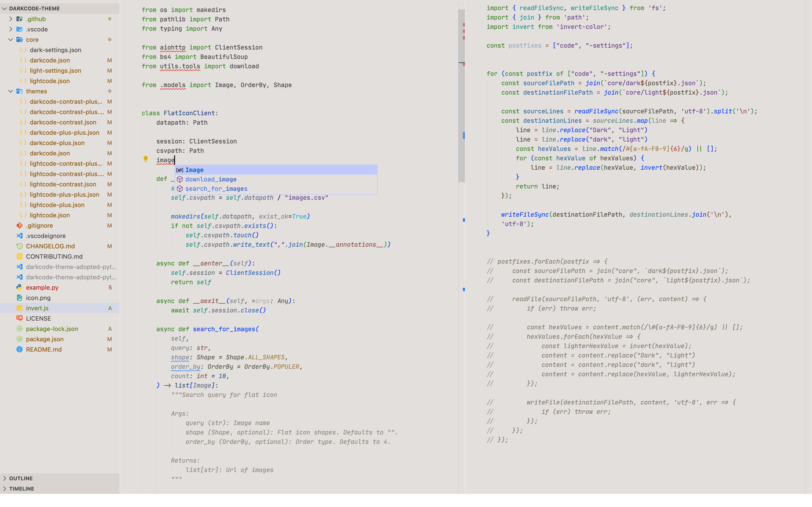Select the Image autocomplete suggestion

click(195, 170)
